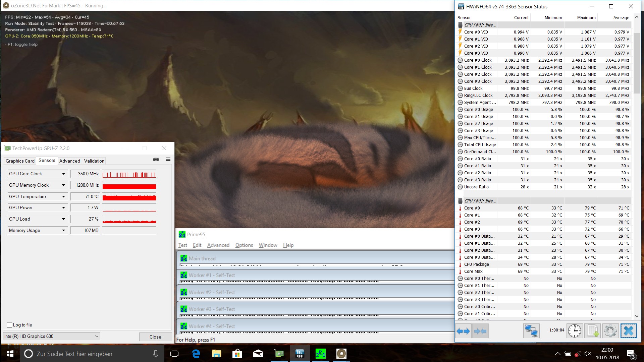Click the muted volume tray icon

(x=587, y=354)
